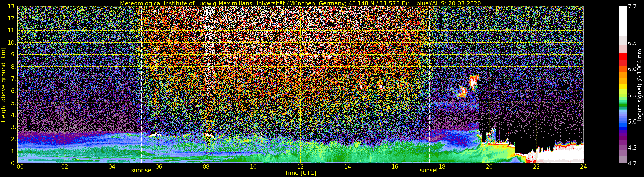Screen dimensions: 644x177
Task: Click the colorbar tick value 4.2
Action: (632, 163)
